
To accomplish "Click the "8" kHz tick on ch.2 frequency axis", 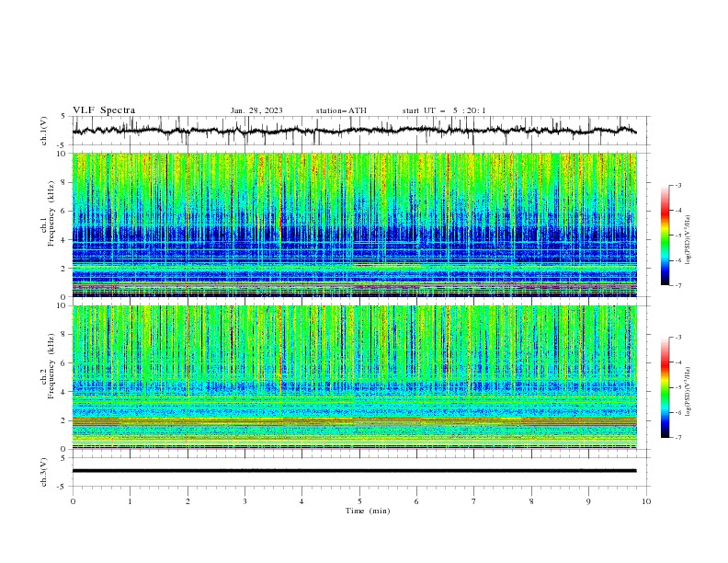I will point(64,335).
